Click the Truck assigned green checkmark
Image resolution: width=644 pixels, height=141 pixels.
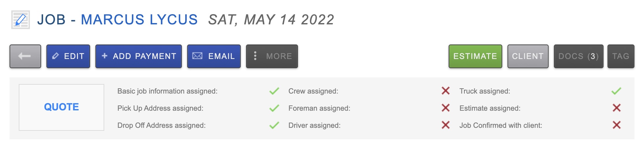click(x=616, y=91)
